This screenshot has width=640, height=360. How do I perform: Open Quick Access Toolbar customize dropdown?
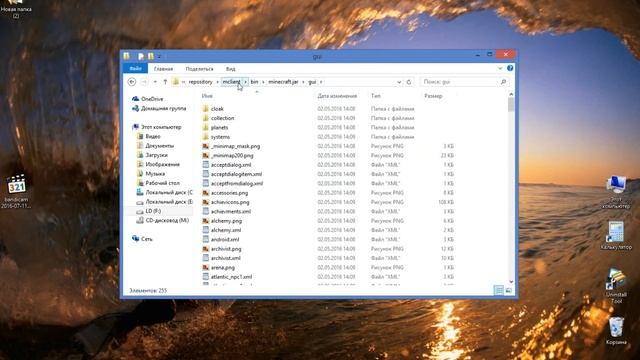159,56
